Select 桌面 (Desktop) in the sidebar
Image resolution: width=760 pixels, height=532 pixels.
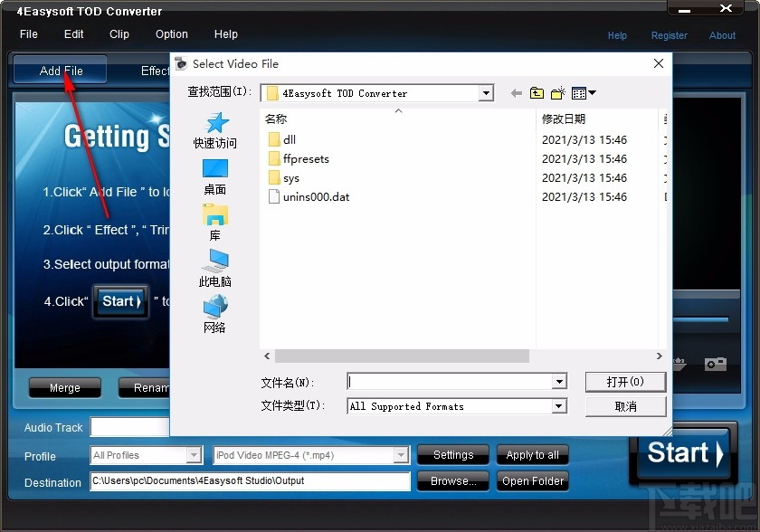(x=214, y=175)
